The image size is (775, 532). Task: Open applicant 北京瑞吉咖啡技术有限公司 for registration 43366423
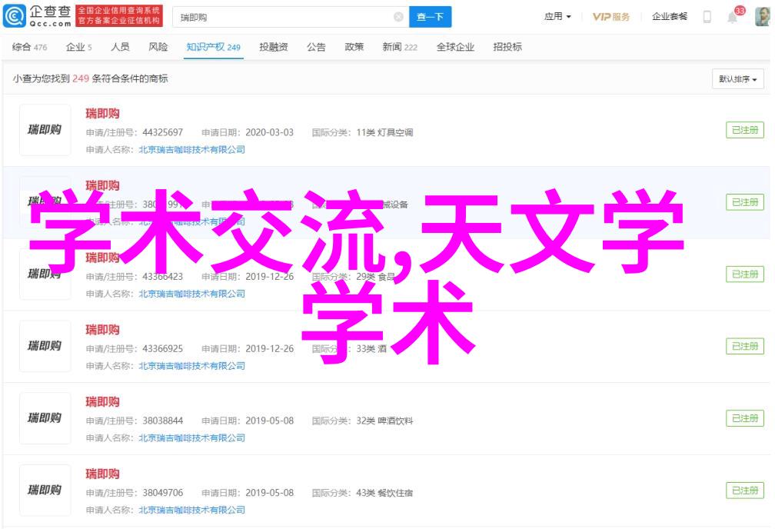191,294
